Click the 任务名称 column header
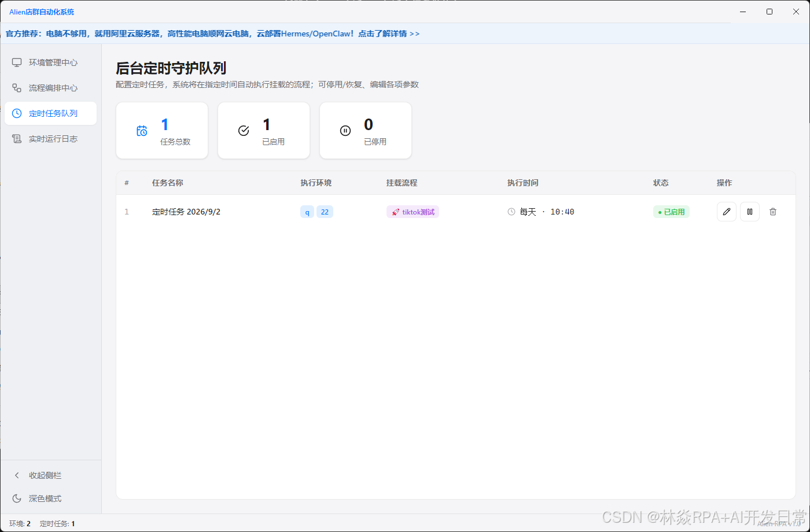 pyautogui.click(x=168, y=183)
